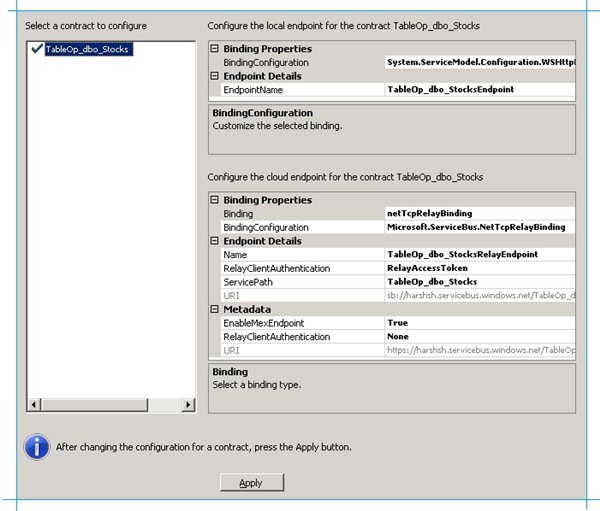Image resolution: width=600 pixels, height=511 pixels.
Task: Collapse the Metadata section
Action: coord(214,310)
